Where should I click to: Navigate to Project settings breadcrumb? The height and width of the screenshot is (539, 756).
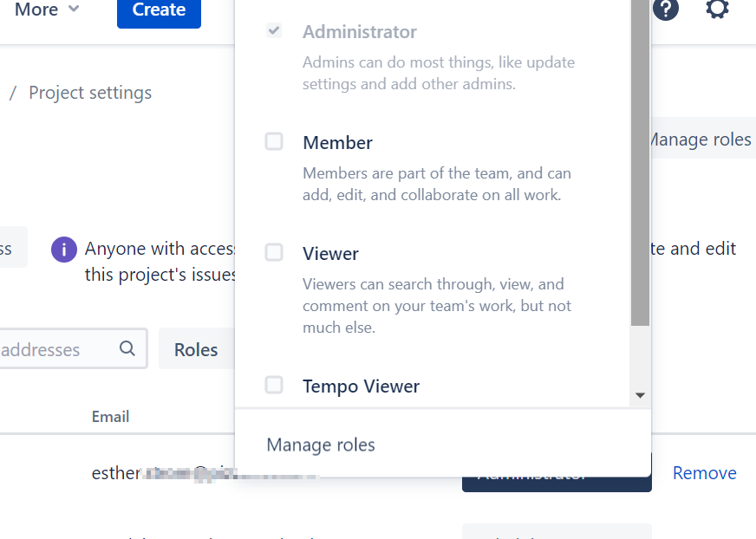[x=89, y=92]
